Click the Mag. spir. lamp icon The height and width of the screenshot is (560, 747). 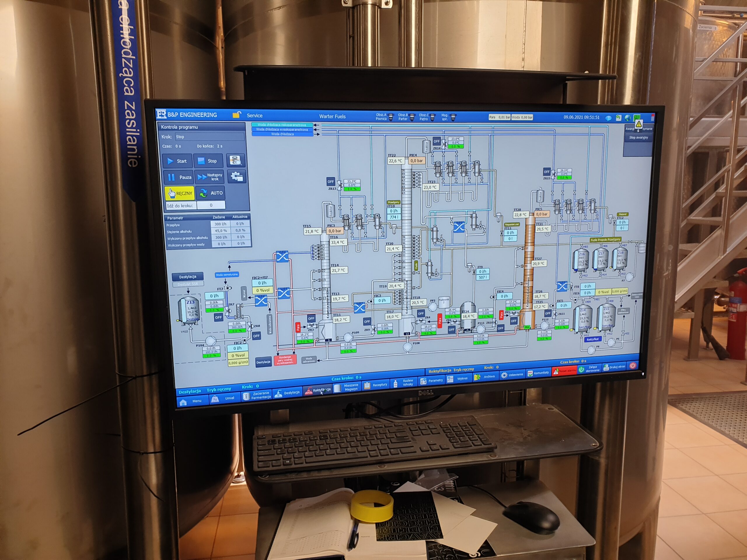[x=453, y=117]
